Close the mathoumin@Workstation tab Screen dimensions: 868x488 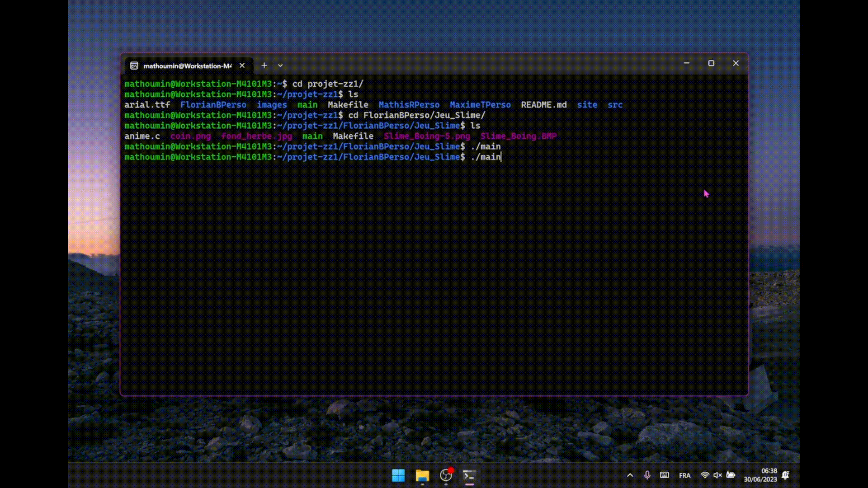coord(242,66)
